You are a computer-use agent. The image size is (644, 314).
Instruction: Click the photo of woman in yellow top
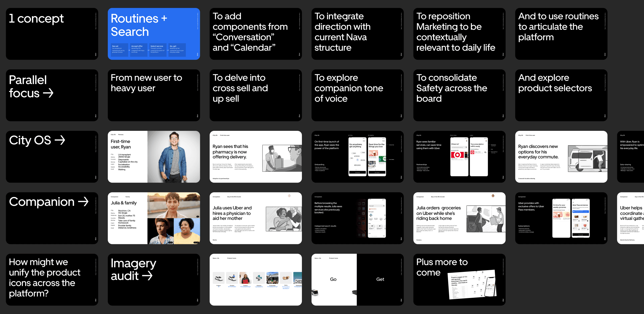tap(187, 231)
